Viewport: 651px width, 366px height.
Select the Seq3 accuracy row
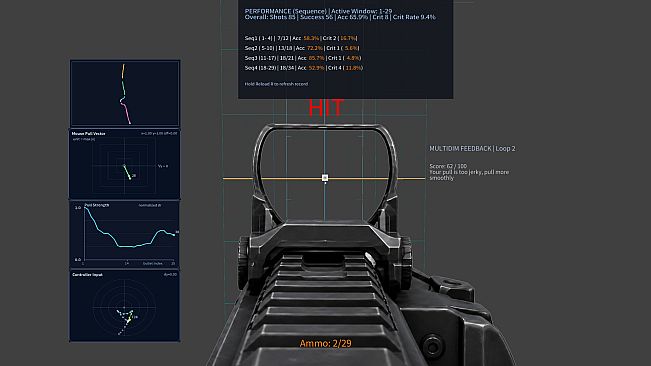tap(303, 58)
